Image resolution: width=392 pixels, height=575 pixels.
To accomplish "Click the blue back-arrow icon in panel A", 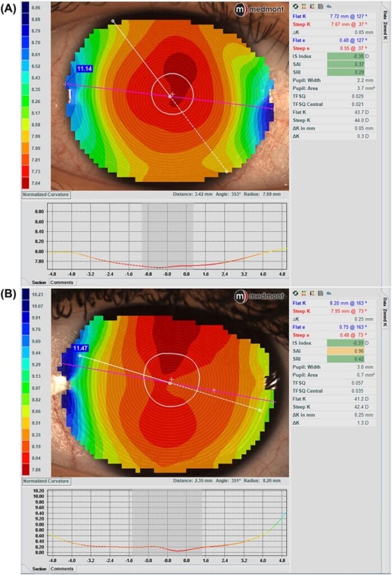I will 329,7.
